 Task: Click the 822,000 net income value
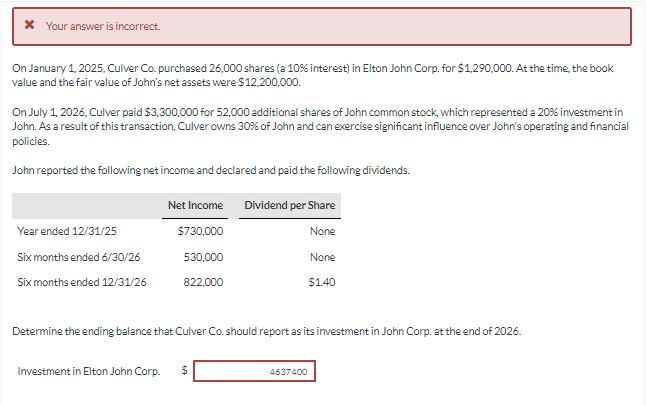click(203, 282)
